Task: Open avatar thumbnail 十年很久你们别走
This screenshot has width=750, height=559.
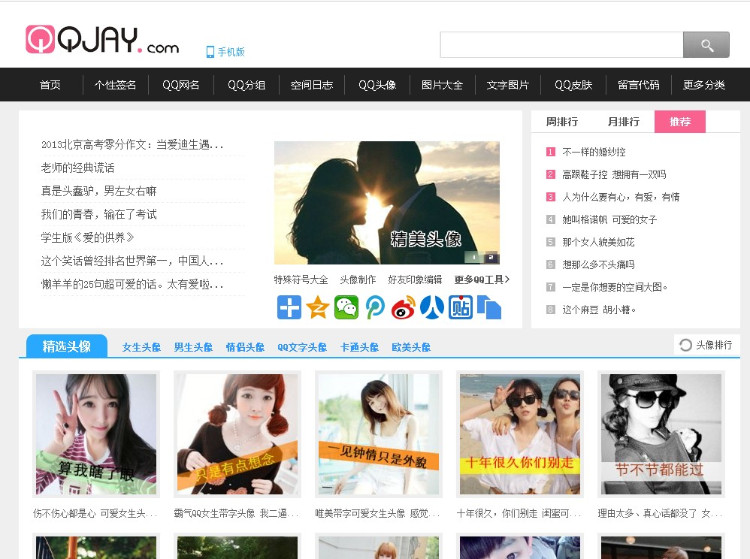Action: pyautogui.click(x=520, y=434)
